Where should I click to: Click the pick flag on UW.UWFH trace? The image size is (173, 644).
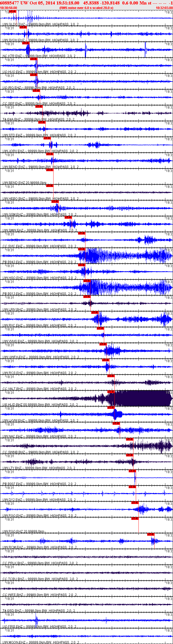103,344
